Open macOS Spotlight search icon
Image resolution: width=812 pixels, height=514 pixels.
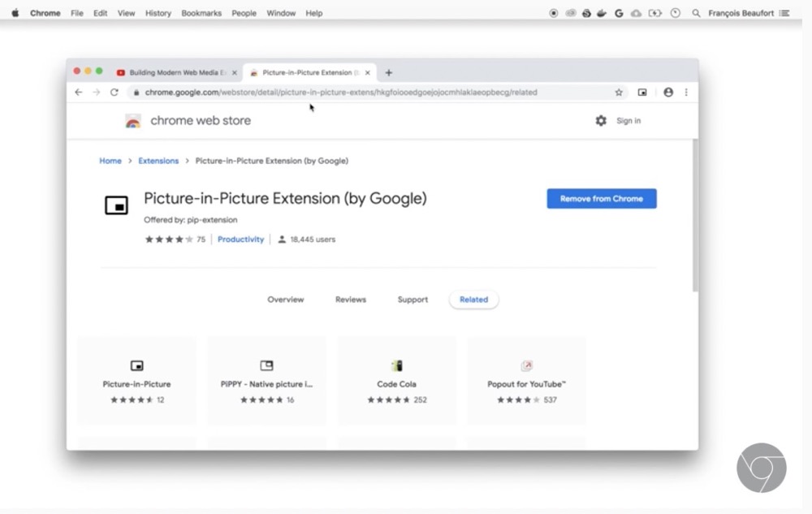(696, 13)
